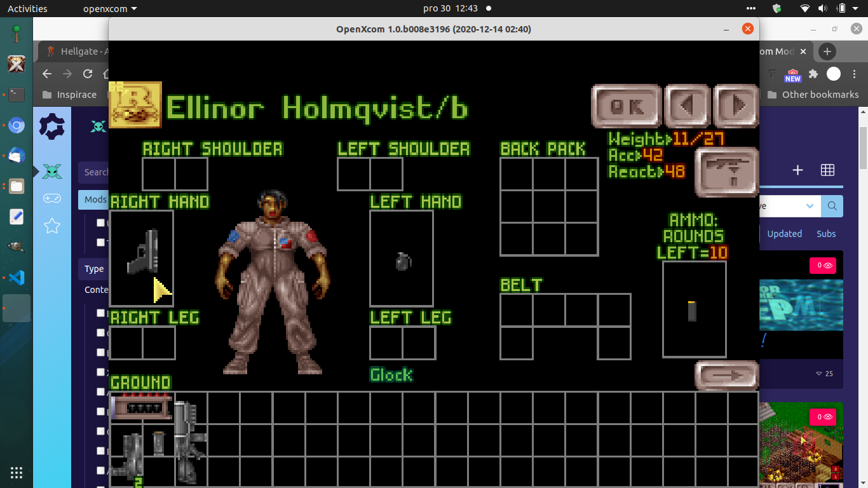This screenshot has height=488, width=868.
Task: Tick the first checkbox below Type
Action: 100,313
